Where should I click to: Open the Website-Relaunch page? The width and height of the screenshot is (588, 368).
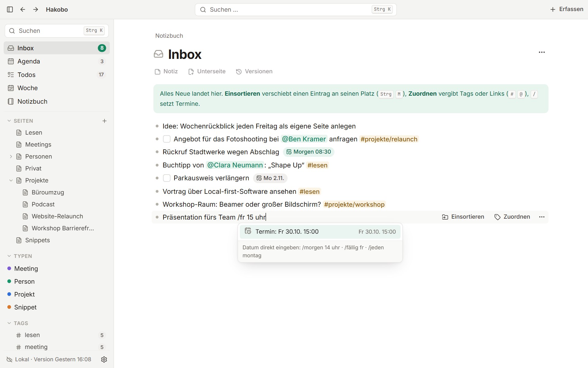57,216
